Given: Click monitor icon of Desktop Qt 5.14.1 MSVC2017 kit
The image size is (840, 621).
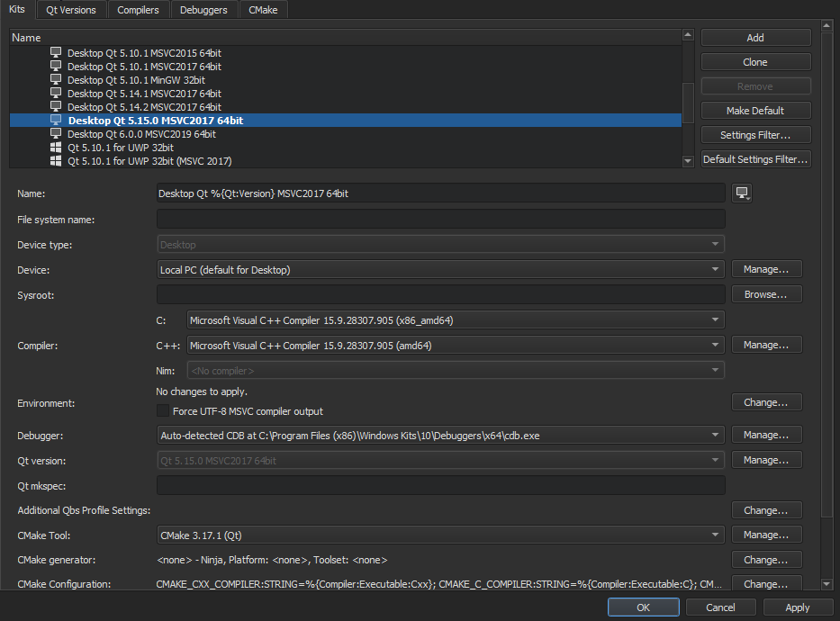Looking at the screenshot, I should (x=56, y=94).
